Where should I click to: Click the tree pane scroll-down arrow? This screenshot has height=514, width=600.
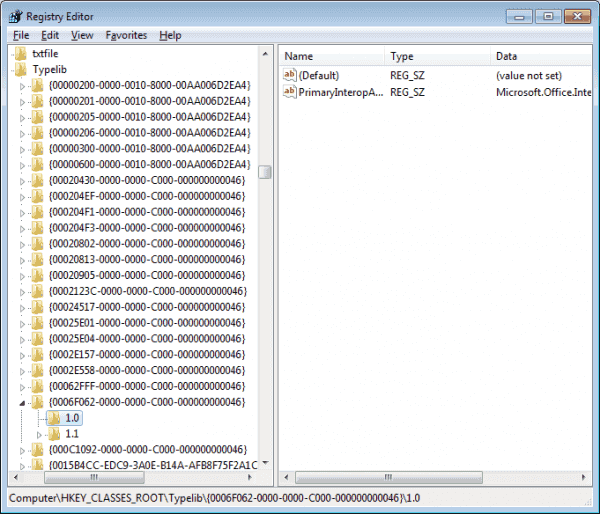click(x=265, y=463)
